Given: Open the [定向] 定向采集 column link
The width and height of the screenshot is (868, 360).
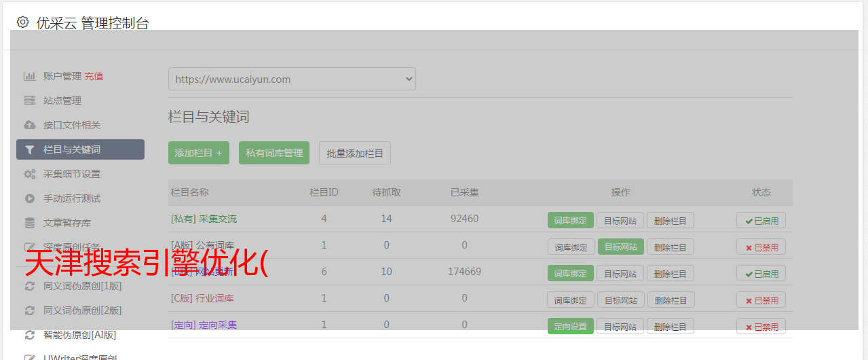Looking at the screenshot, I should coord(204,325).
